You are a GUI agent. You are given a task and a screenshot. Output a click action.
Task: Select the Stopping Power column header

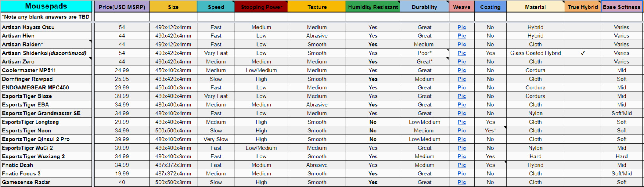262,6
